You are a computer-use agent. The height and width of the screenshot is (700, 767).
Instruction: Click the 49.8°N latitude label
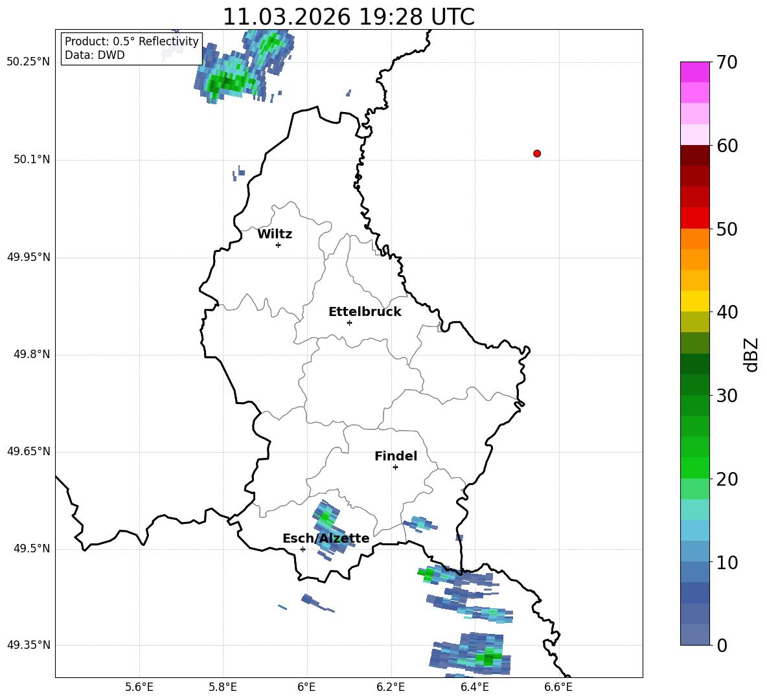pyautogui.click(x=32, y=354)
